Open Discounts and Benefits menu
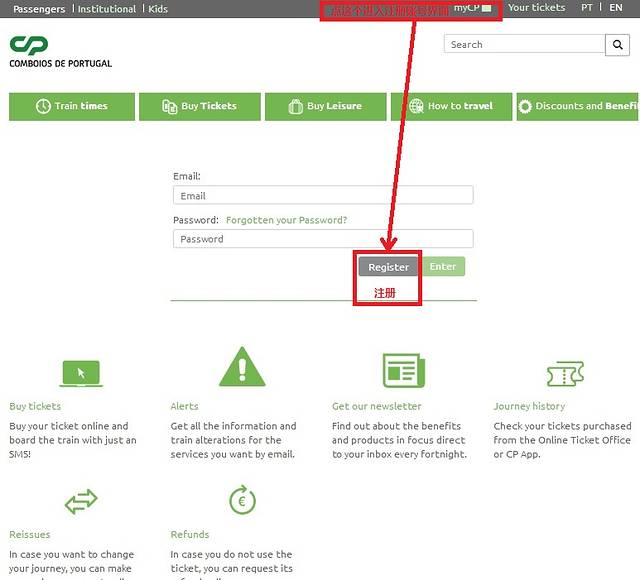Image resolution: width=640 pixels, height=580 pixels. tap(579, 106)
